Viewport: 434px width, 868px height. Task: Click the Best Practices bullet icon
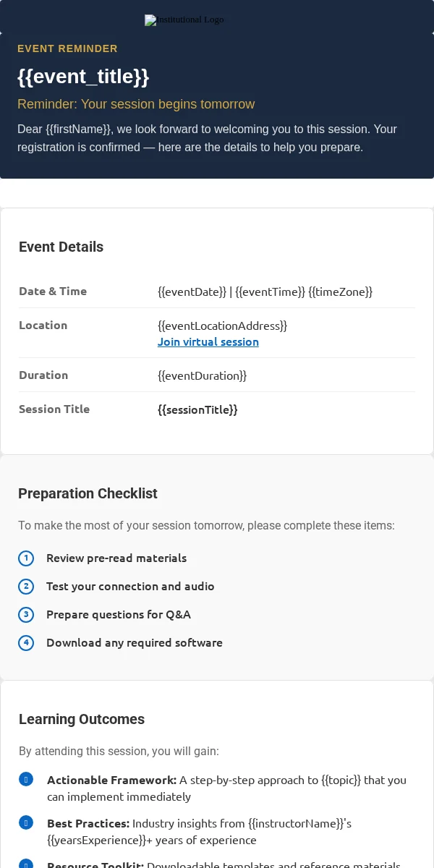[26, 822]
